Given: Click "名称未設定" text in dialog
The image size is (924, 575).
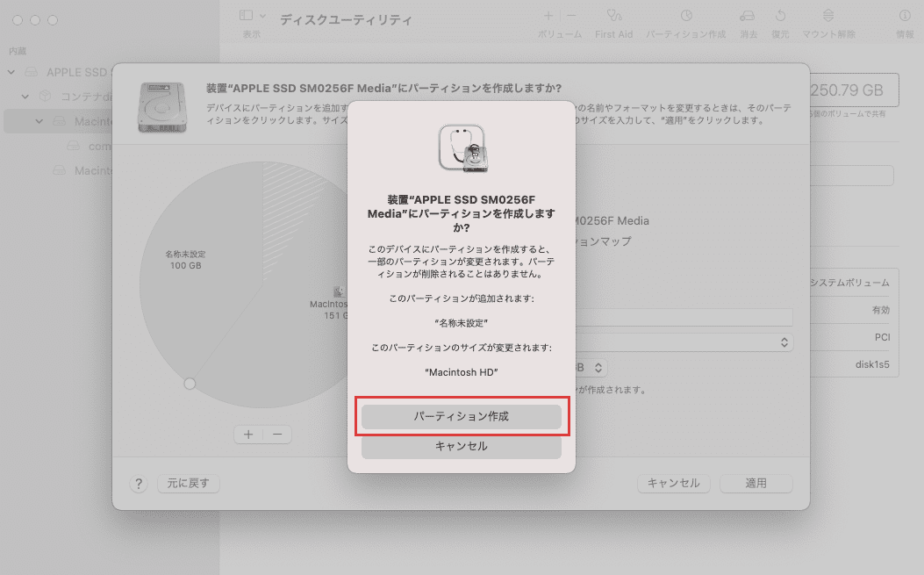Looking at the screenshot, I should [x=462, y=323].
